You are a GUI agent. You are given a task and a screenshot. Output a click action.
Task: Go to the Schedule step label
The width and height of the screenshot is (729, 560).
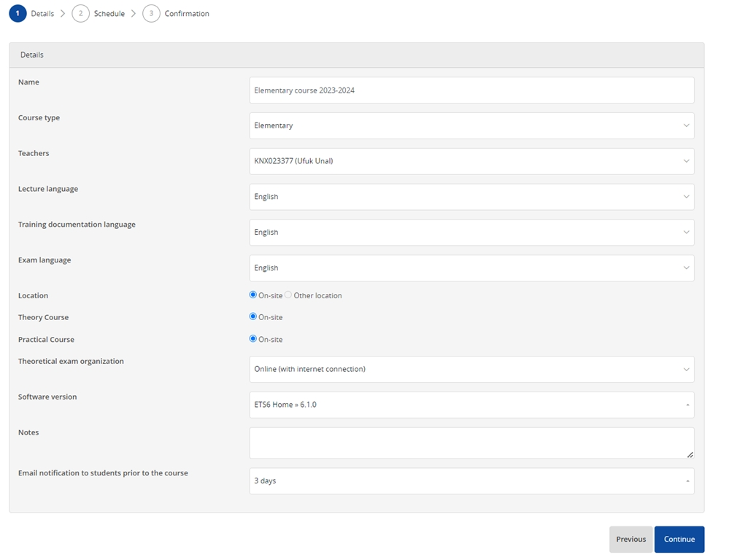point(109,13)
